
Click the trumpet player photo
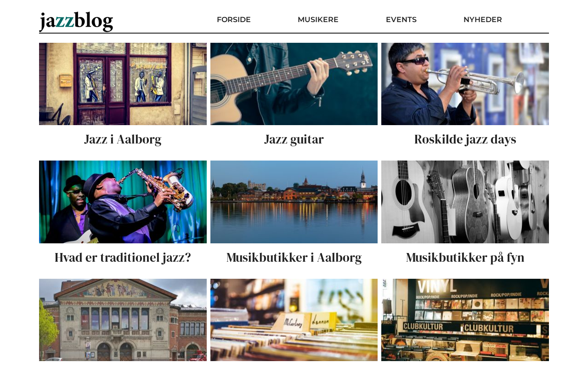[x=465, y=84]
